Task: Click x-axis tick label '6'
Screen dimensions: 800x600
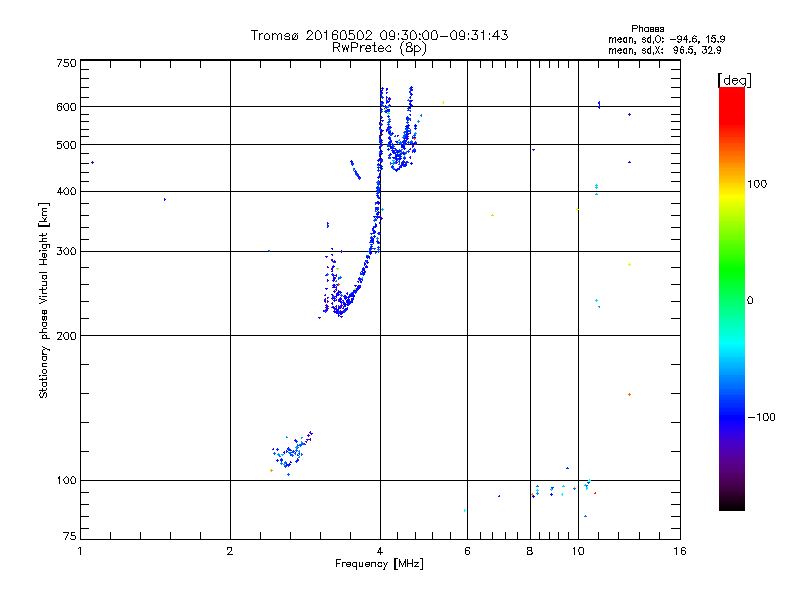Action: pos(467,551)
